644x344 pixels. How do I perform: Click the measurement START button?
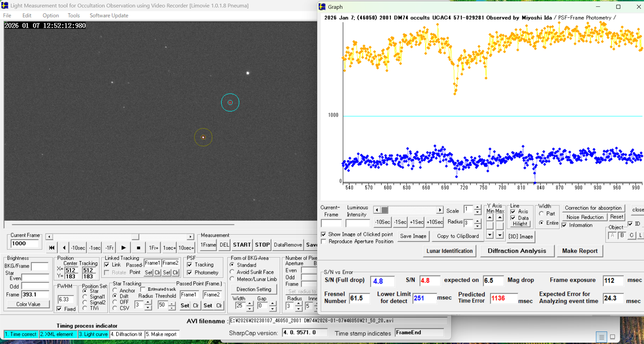242,245
